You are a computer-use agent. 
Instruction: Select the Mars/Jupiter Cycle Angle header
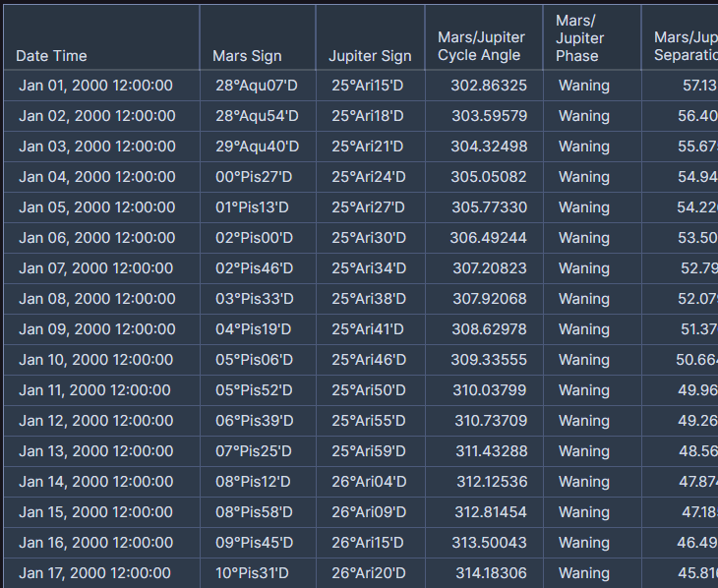pyautogui.click(x=481, y=46)
